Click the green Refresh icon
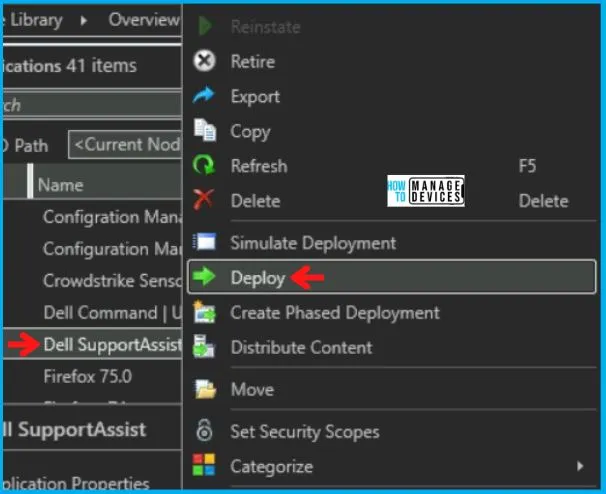Image resolution: width=606 pixels, height=494 pixels. (204, 165)
